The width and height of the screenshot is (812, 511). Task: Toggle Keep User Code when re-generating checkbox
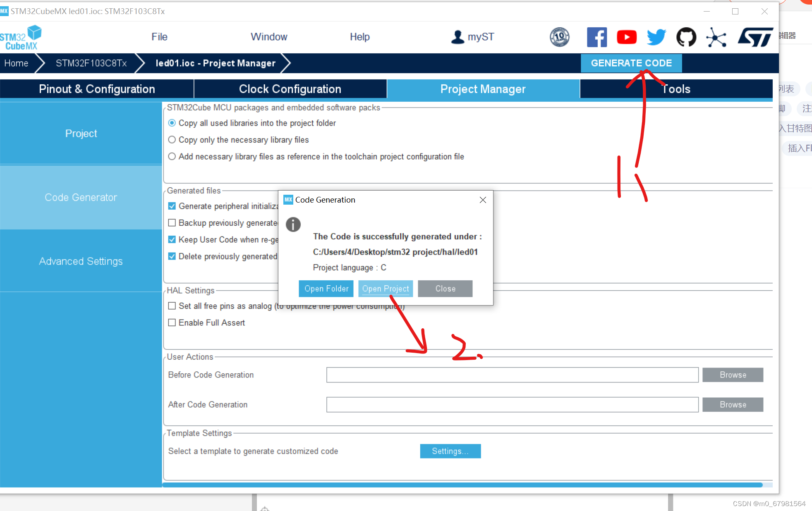click(172, 239)
